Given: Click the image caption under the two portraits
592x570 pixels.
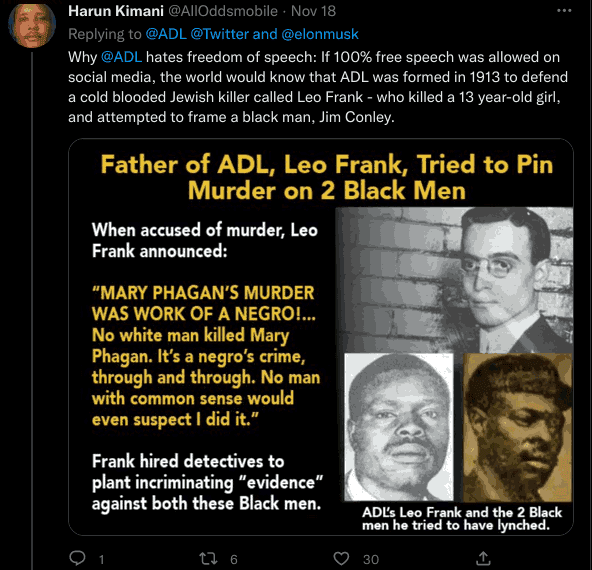Looking at the screenshot, I should point(462,519).
